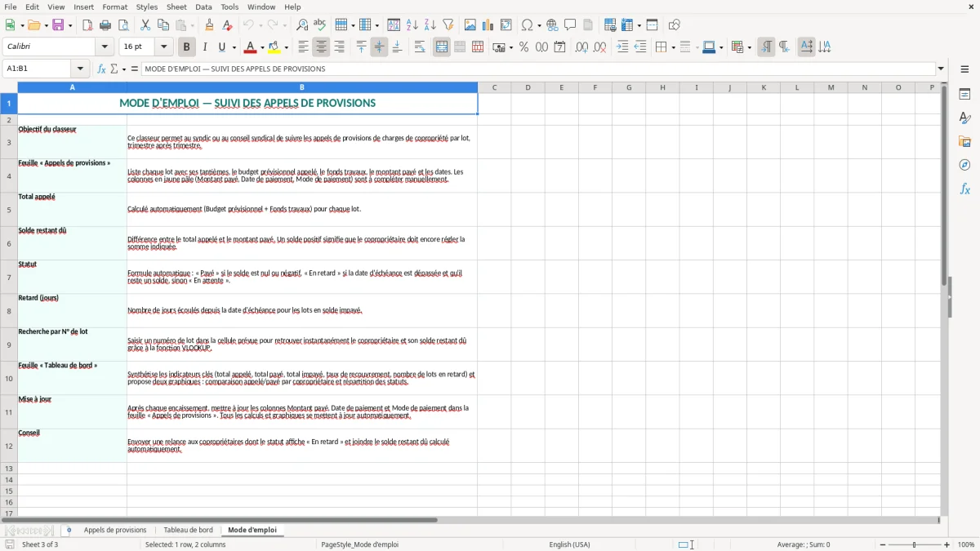Apply the yellow background color swatch
The image size is (980, 551).
pos(274,47)
